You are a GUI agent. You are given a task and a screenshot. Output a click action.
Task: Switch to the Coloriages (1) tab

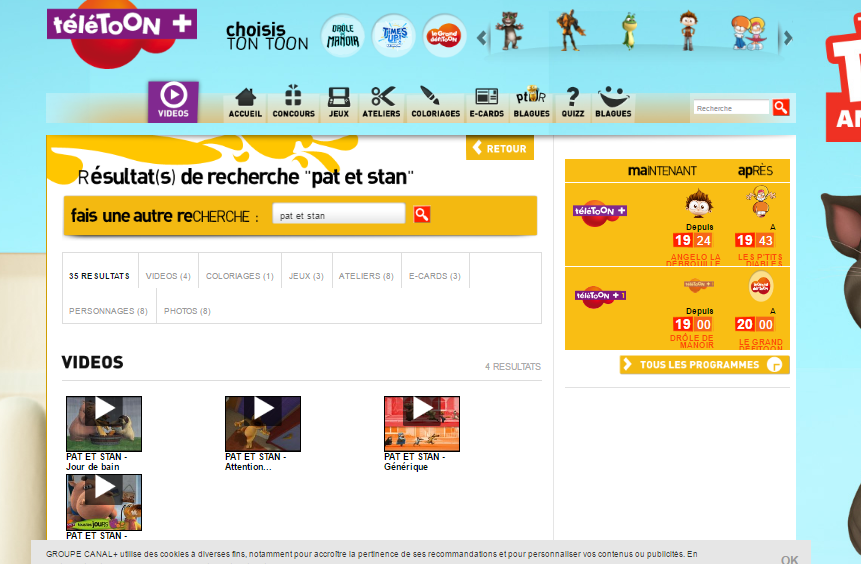pos(239,276)
